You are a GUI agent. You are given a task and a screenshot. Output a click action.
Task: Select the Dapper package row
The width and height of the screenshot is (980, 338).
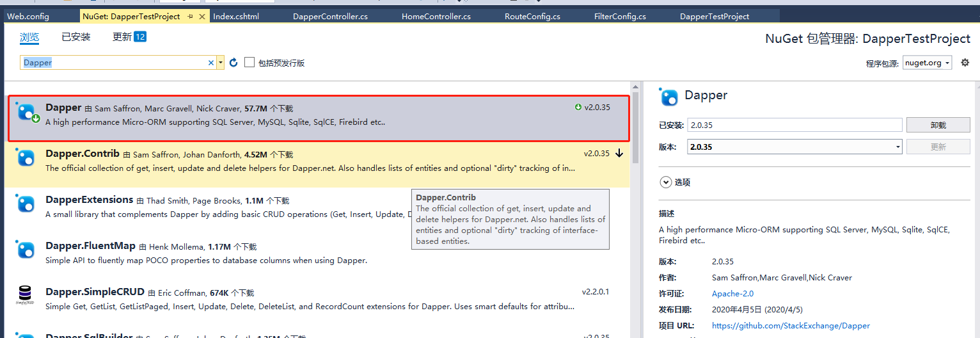(319, 118)
